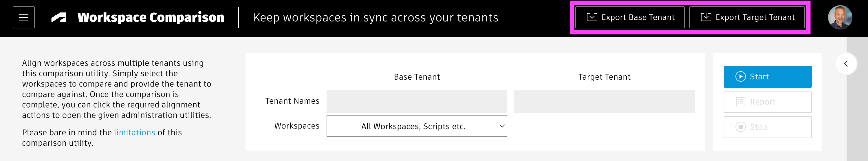Export the Target Tenant

coord(747,17)
